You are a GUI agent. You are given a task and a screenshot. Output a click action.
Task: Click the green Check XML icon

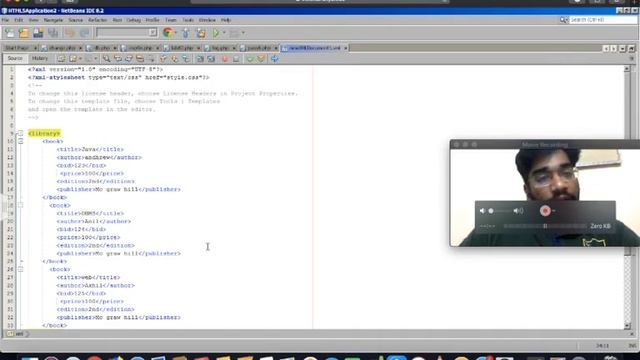250,59
